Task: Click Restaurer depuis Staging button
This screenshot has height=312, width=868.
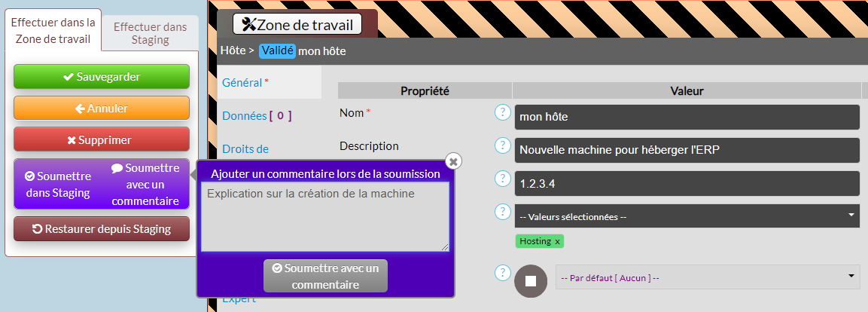Action: (x=102, y=228)
